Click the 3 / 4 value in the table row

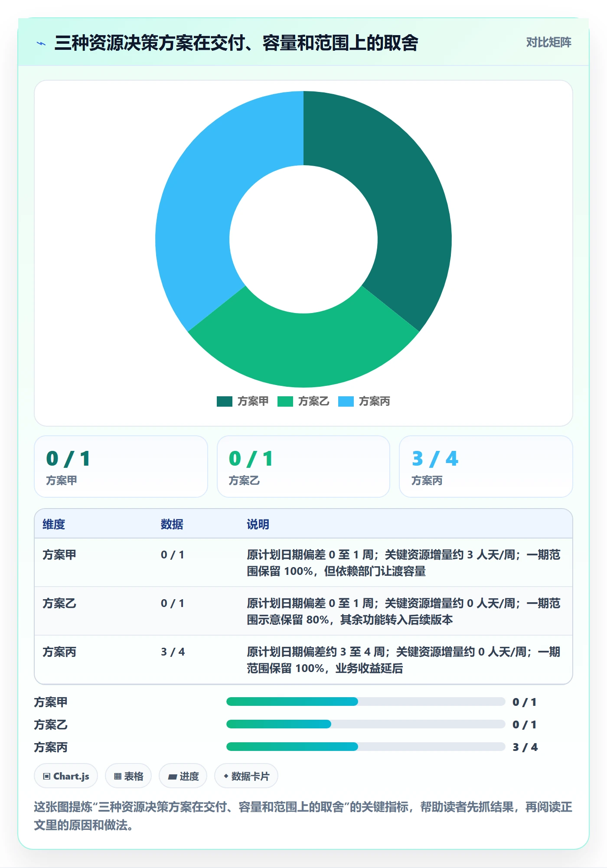pos(173,652)
